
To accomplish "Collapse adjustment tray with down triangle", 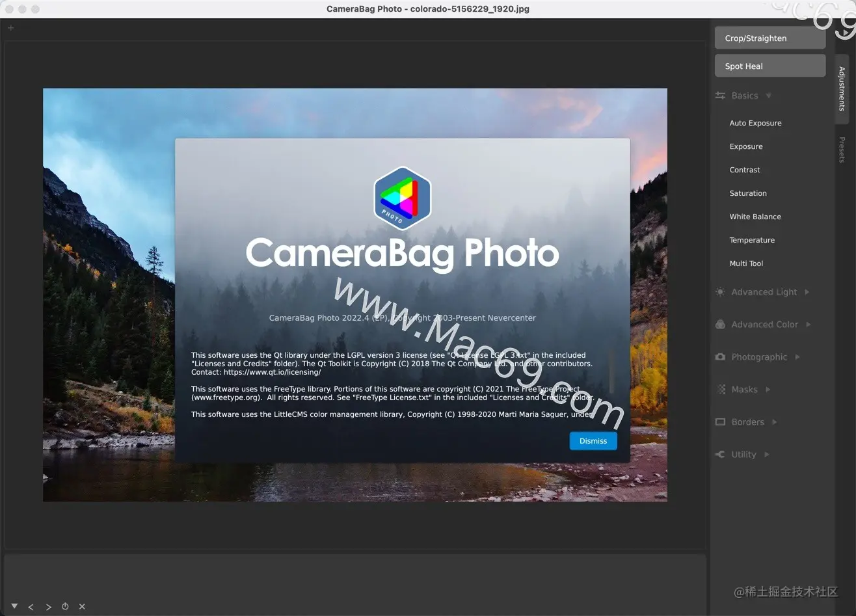I will 14,606.
